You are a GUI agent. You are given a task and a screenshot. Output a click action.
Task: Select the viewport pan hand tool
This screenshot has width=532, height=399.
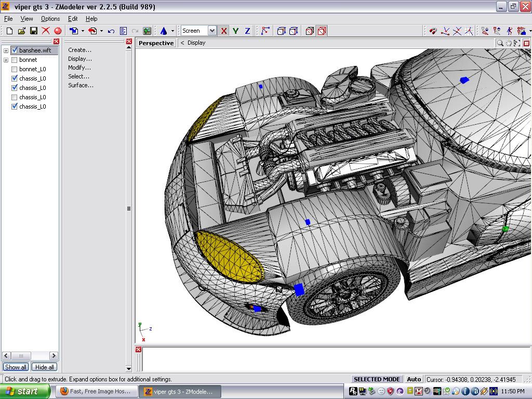(x=509, y=43)
